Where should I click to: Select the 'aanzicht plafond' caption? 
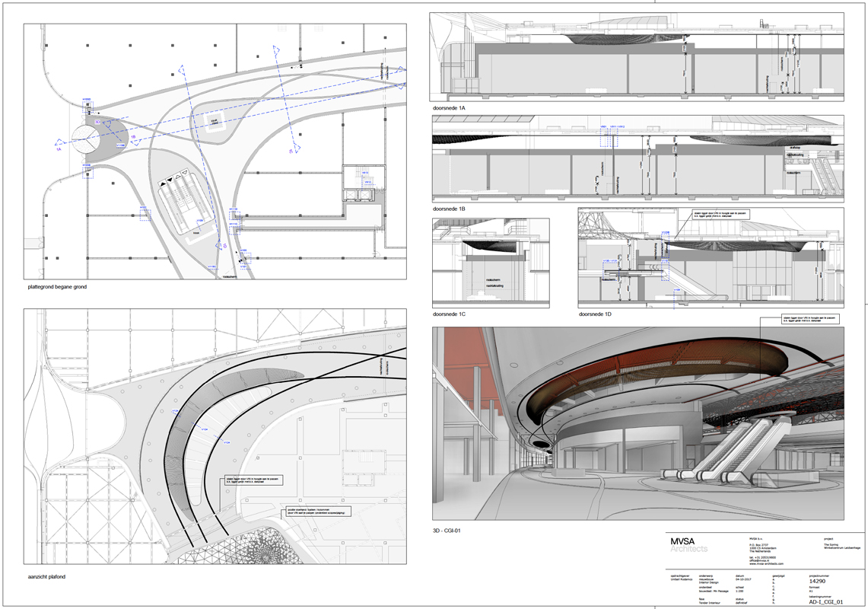[x=46, y=576]
